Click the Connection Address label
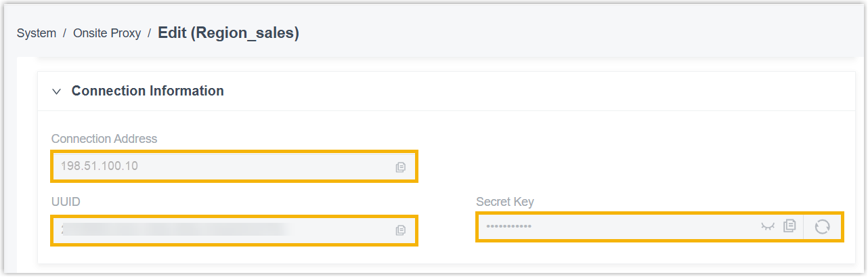The width and height of the screenshot is (868, 277). pos(104,139)
